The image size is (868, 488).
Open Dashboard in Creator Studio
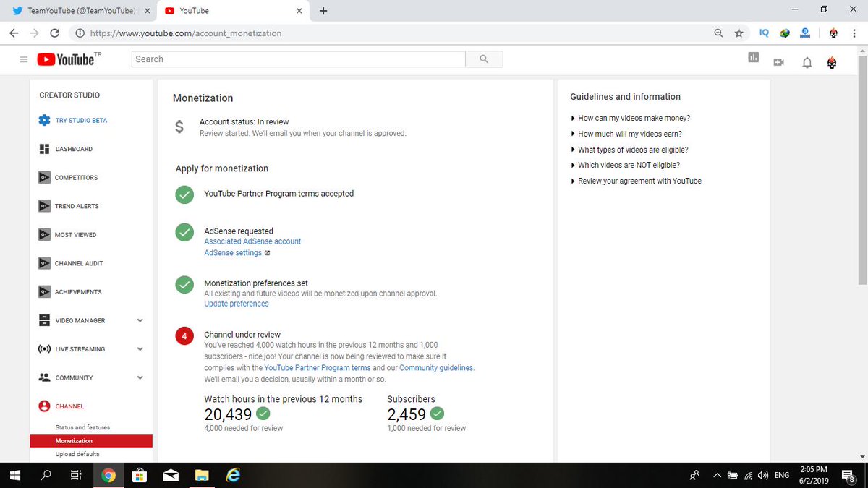[x=74, y=149]
